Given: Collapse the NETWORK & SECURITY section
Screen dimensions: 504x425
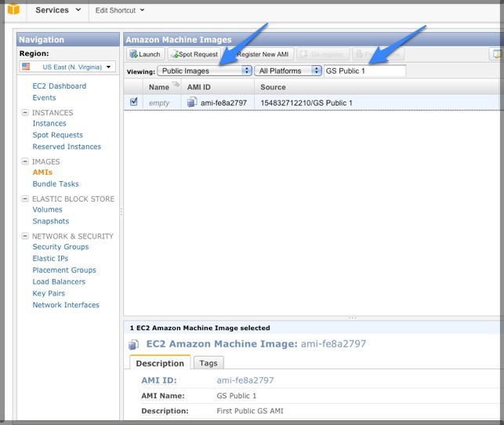Looking at the screenshot, I should [25, 236].
